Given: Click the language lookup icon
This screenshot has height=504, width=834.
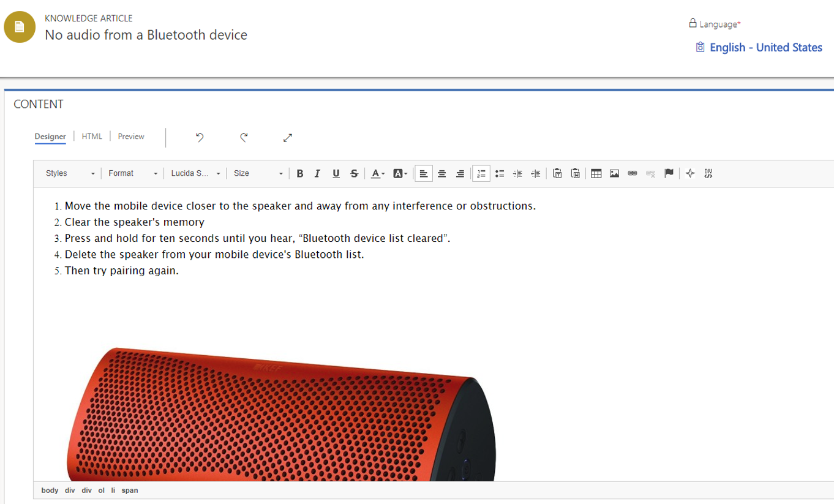Looking at the screenshot, I should 701,47.
